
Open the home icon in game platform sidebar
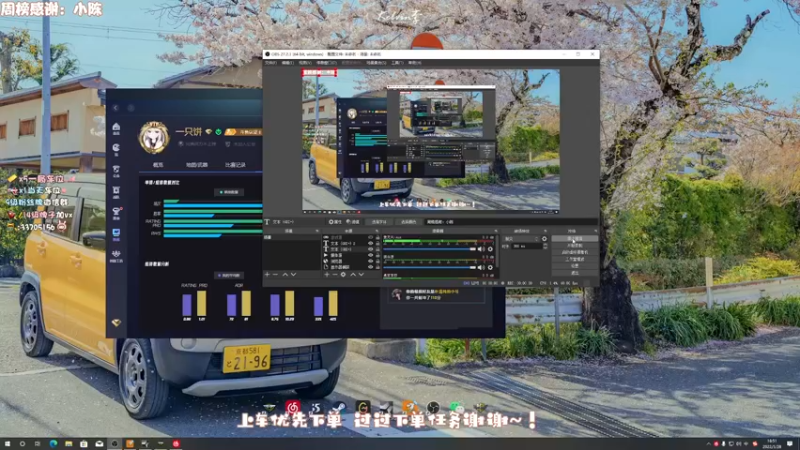[116, 127]
